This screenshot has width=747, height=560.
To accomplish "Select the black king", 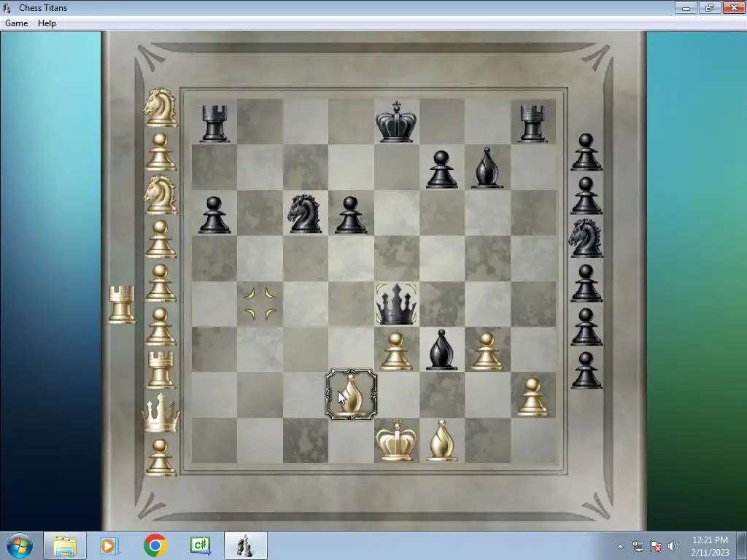I will [396, 122].
